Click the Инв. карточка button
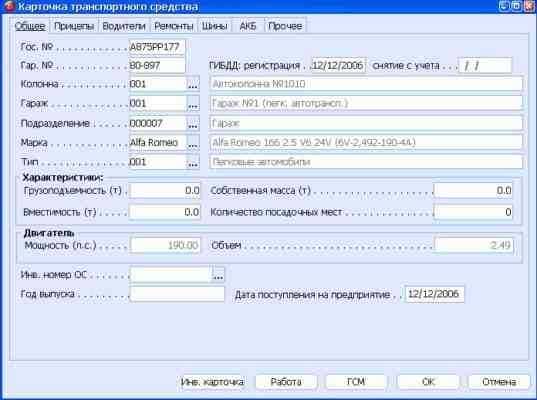537x400 pixels. tap(212, 382)
